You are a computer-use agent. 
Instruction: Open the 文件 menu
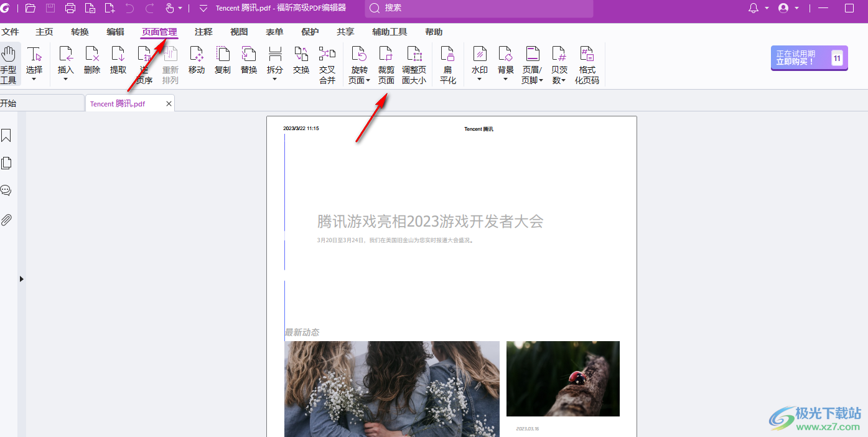pyautogui.click(x=10, y=32)
